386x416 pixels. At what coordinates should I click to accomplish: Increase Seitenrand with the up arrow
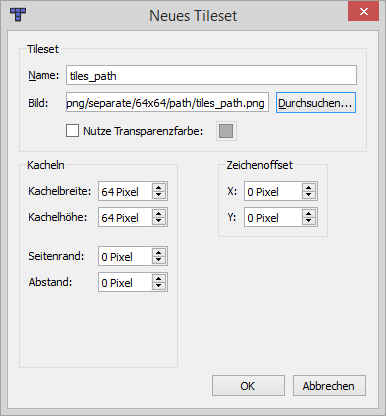159,253
